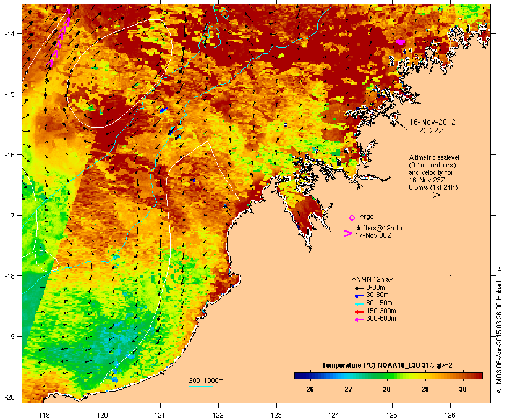The height and width of the screenshot is (420, 507).
Task: Click the colorbar value 29
Action: click(x=425, y=389)
